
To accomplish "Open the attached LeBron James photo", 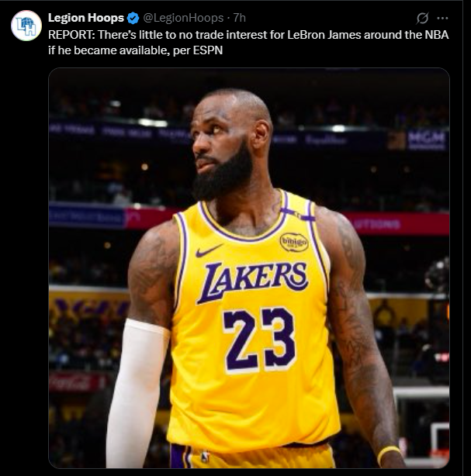I will coord(249,267).
